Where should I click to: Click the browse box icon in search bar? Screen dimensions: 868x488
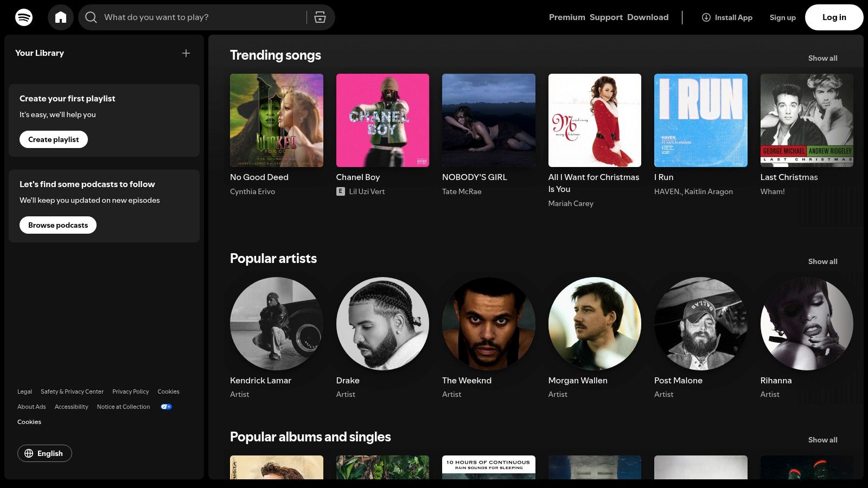(x=320, y=17)
